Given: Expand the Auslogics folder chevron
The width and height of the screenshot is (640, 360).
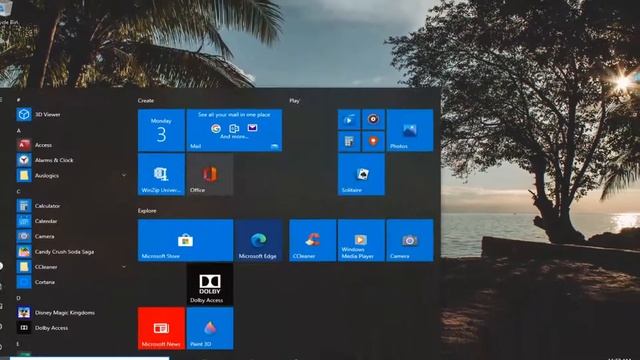Looking at the screenshot, I should 124,176.
